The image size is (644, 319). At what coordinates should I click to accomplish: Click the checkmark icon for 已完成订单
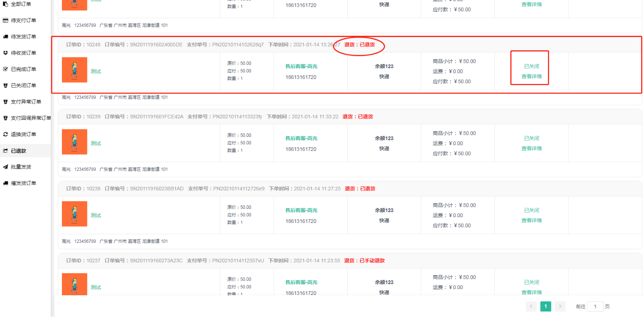[5, 69]
